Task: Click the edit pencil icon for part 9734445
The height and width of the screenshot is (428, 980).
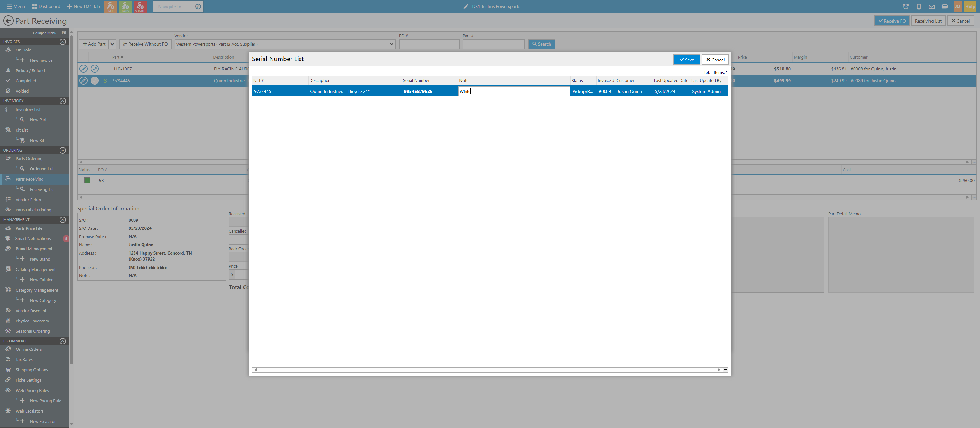Action: pyautogui.click(x=83, y=81)
